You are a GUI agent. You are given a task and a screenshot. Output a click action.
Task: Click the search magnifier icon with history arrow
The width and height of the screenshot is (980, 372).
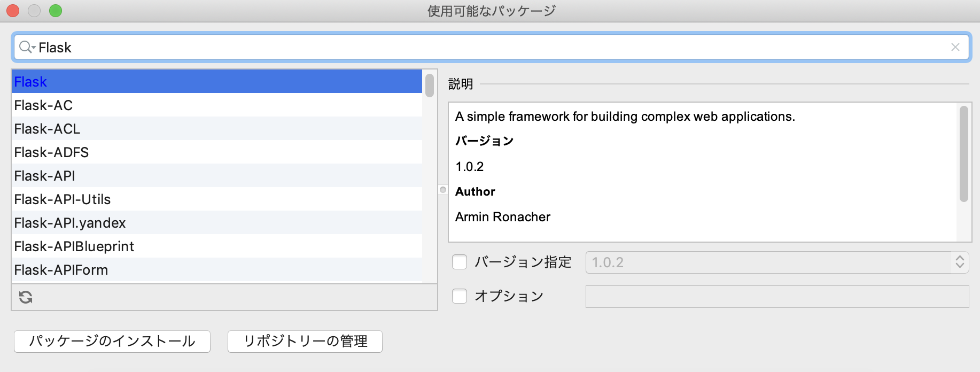point(27,48)
